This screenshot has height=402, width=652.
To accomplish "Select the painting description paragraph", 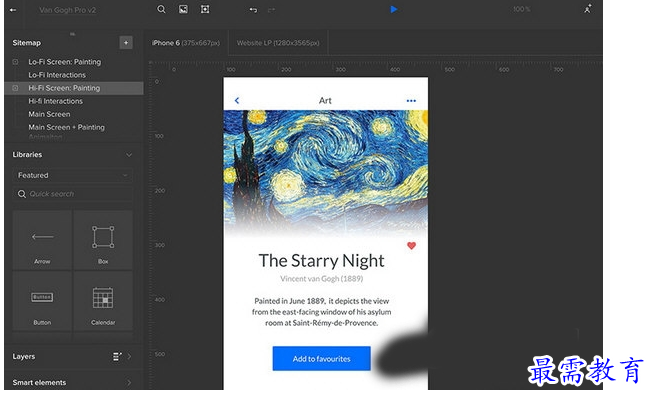I will tap(321, 312).
